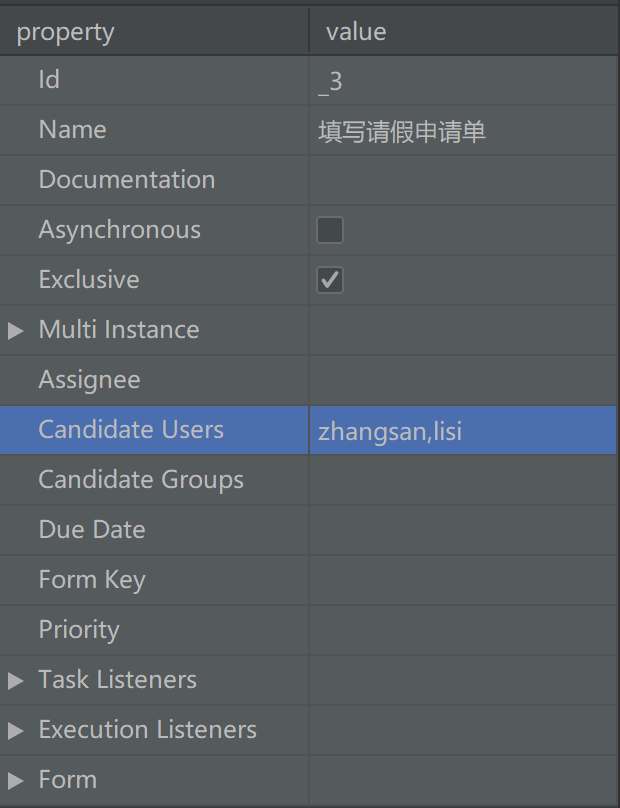Uncheck the Exclusive checkbox
620x808 pixels.
330,280
